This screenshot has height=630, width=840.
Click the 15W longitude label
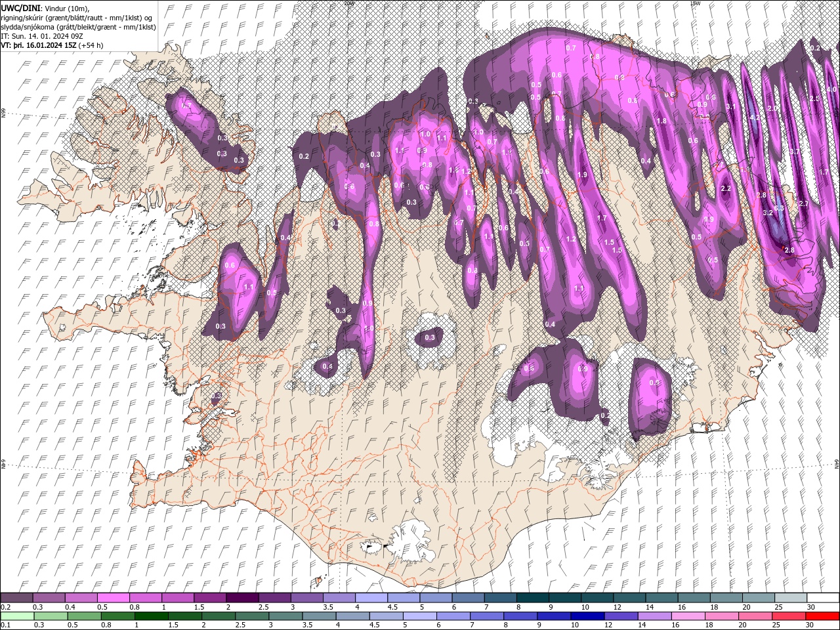[x=696, y=3]
